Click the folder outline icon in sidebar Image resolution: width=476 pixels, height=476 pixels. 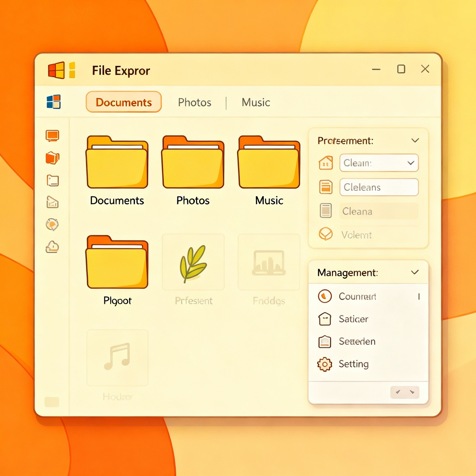52,180
